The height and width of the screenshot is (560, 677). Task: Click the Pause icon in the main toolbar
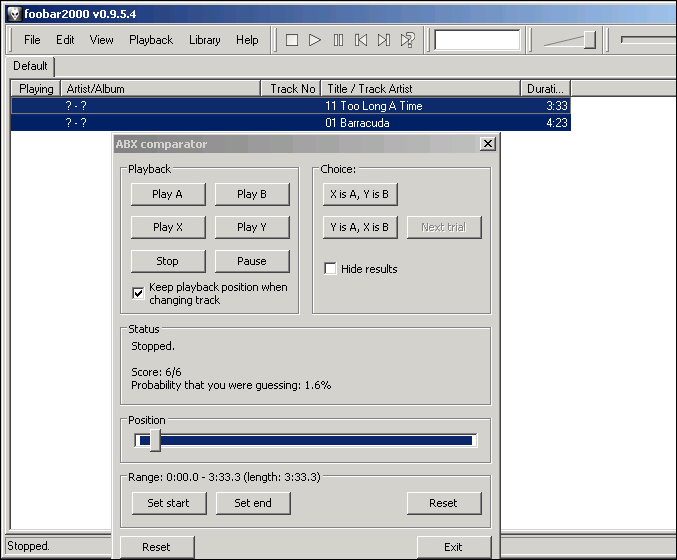(338, 40)
